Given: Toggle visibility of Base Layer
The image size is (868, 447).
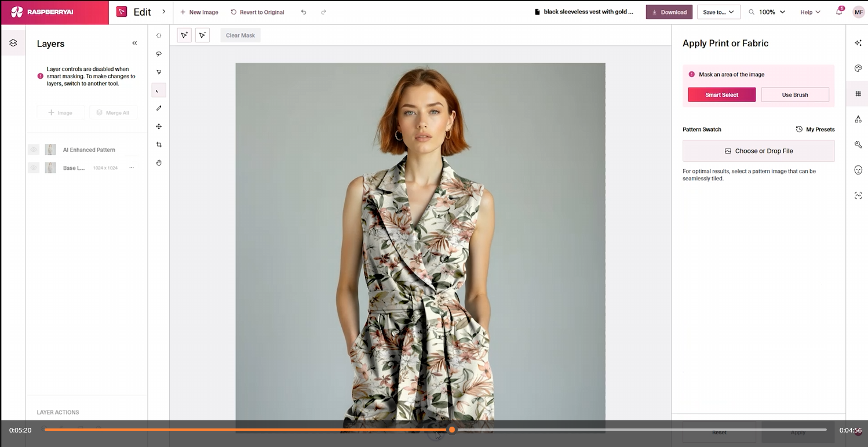Looking at the screenshot, I should [x=34, y=168].
